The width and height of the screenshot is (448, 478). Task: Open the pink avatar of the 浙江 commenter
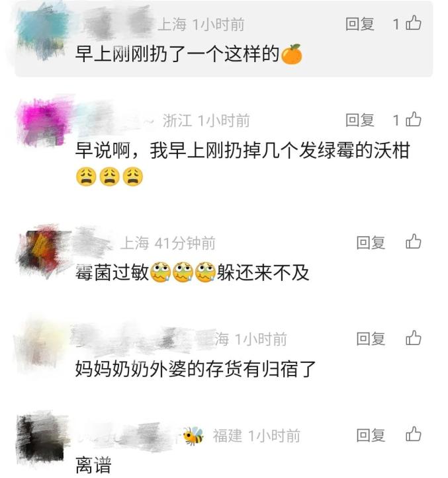tap(43, 122)
